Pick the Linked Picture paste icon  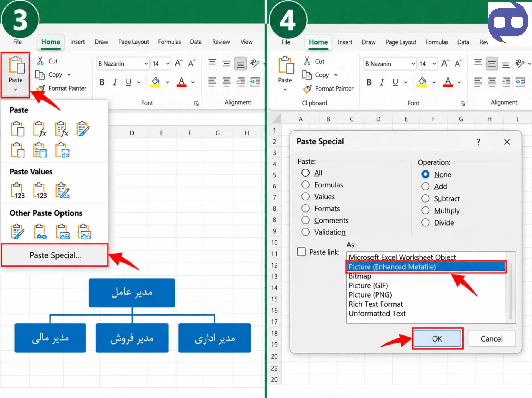coord(84,232)
